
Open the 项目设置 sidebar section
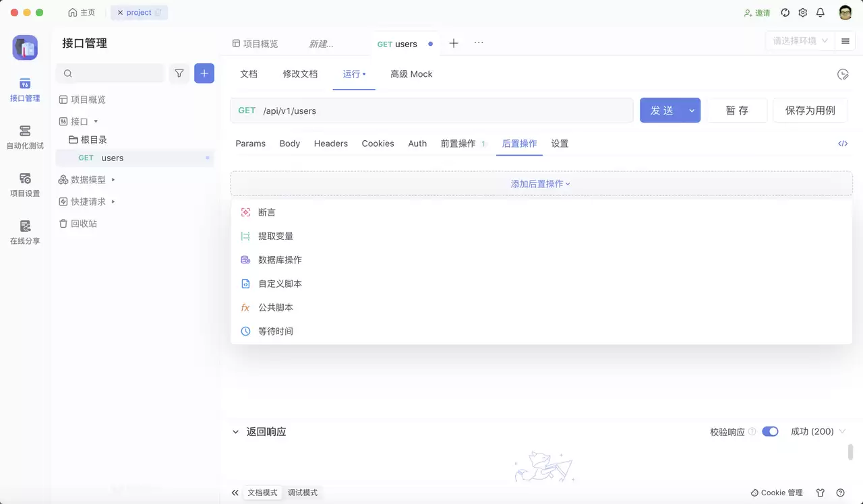(25, 185)
